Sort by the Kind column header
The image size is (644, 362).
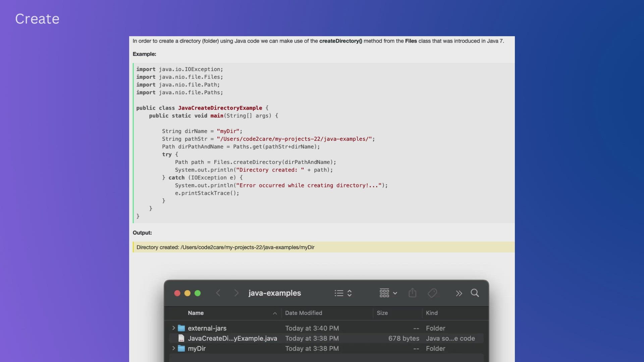(x=432, y=313)
